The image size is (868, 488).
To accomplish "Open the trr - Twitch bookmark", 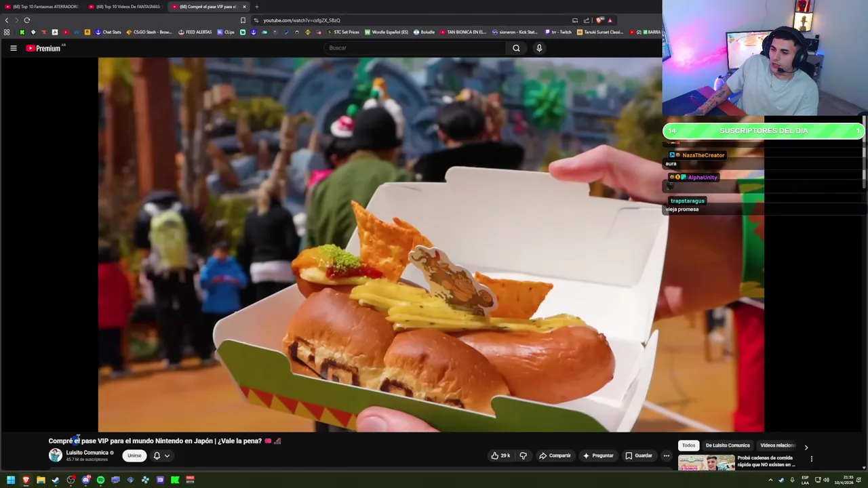I will (559, 32).
